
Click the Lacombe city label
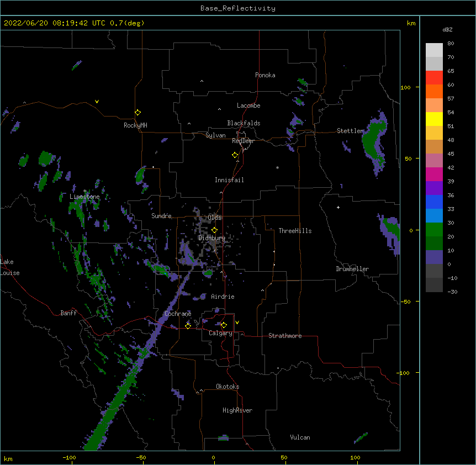(x=248, y=105)
